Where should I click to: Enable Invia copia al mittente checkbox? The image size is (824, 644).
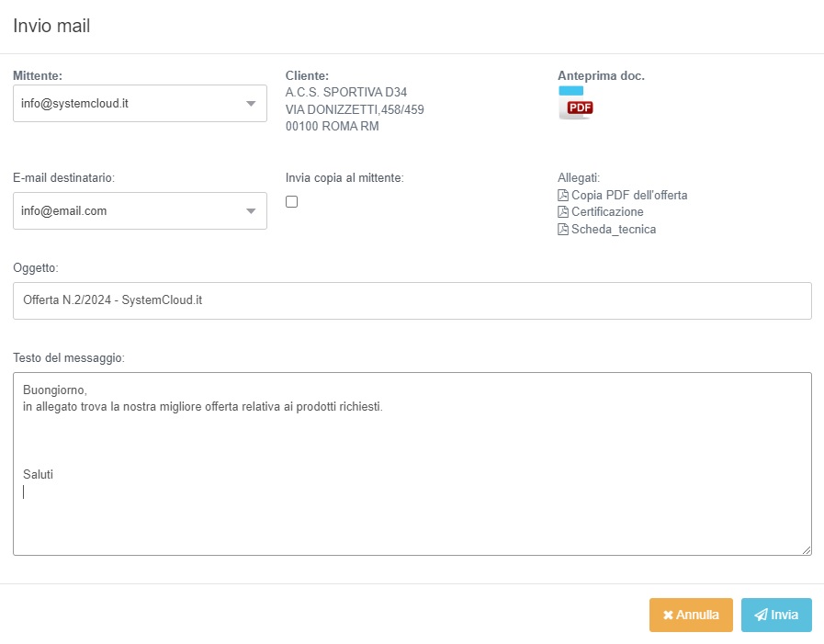click(x=292, y=202)
